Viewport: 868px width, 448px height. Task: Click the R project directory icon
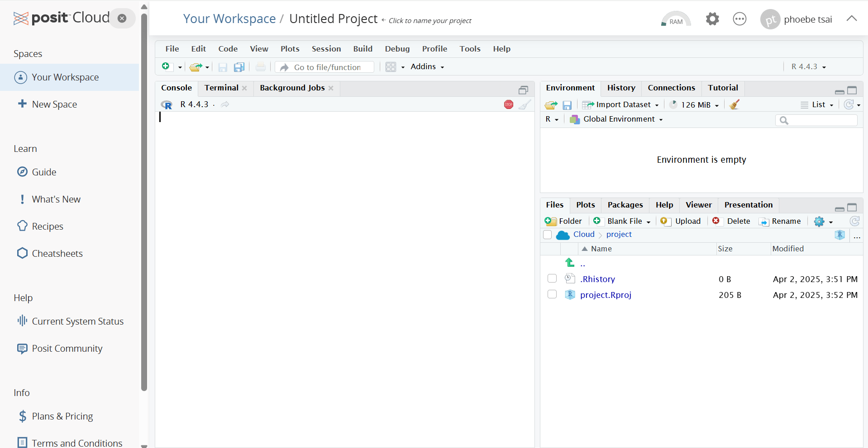(840, 235)
